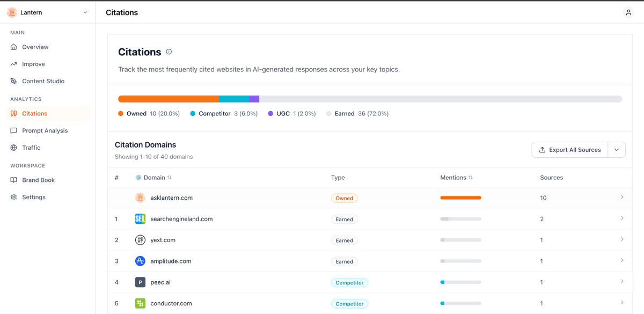644x314 pixels.
Task: Click the Competitor badge on peec.ai row
Action: (349, 282)
